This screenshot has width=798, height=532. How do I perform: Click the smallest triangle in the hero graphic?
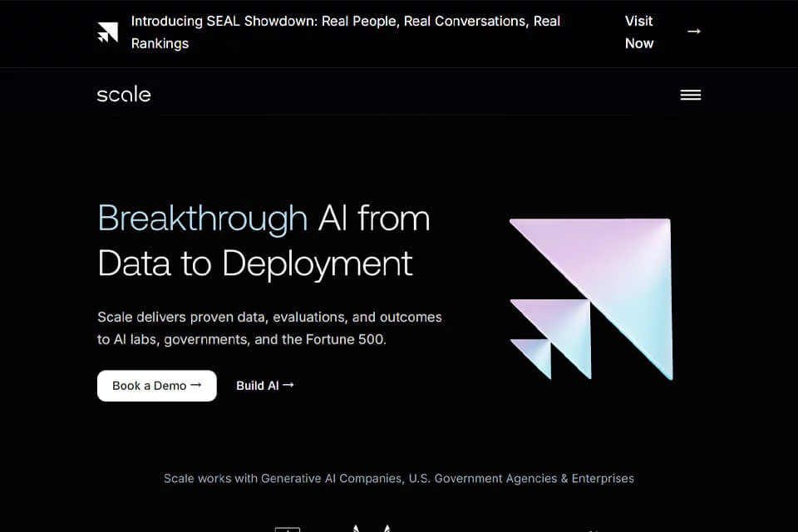click(537, 353)
